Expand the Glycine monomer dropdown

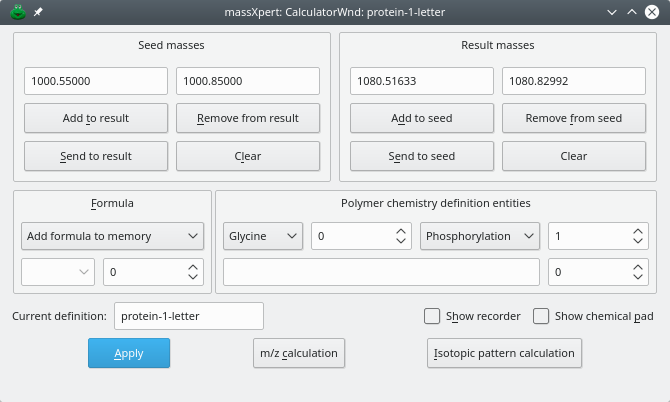[x=263, y=236]
